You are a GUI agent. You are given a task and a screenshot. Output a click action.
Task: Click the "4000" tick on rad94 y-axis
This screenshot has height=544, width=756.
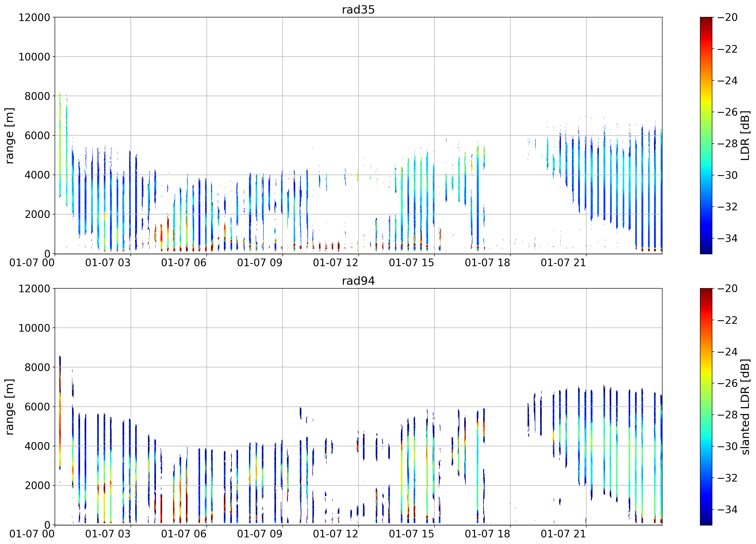coord(37,446)
